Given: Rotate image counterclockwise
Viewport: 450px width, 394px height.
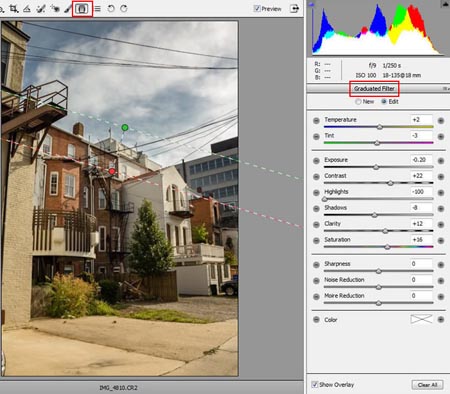Looking at the screenshot, I should pyautogui.click(x=111, y=9).
